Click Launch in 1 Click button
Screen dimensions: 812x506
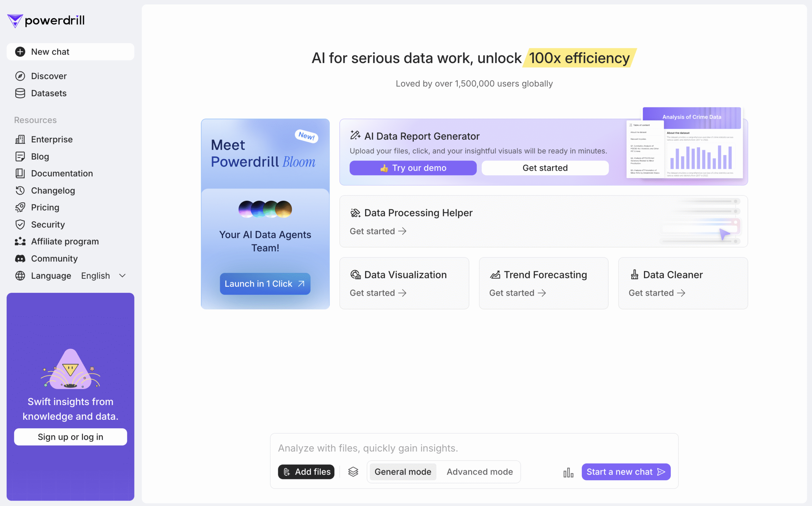(265, 283)
